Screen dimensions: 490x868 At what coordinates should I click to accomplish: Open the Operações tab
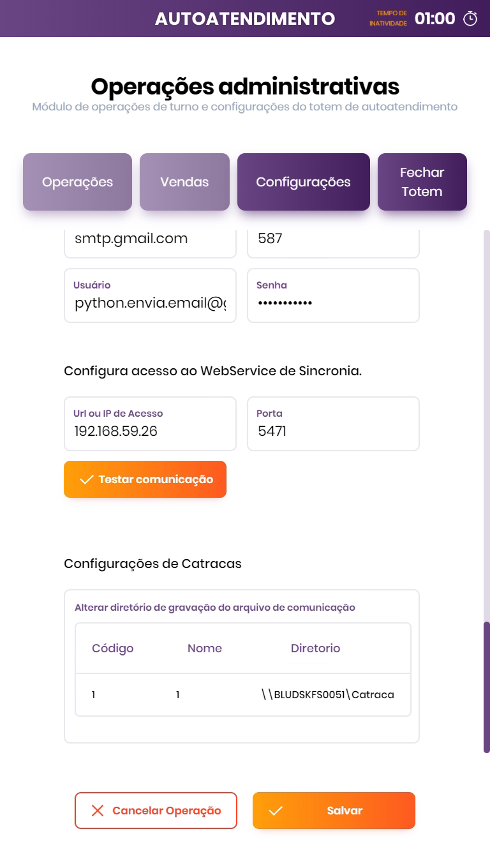tap(77, 182)
